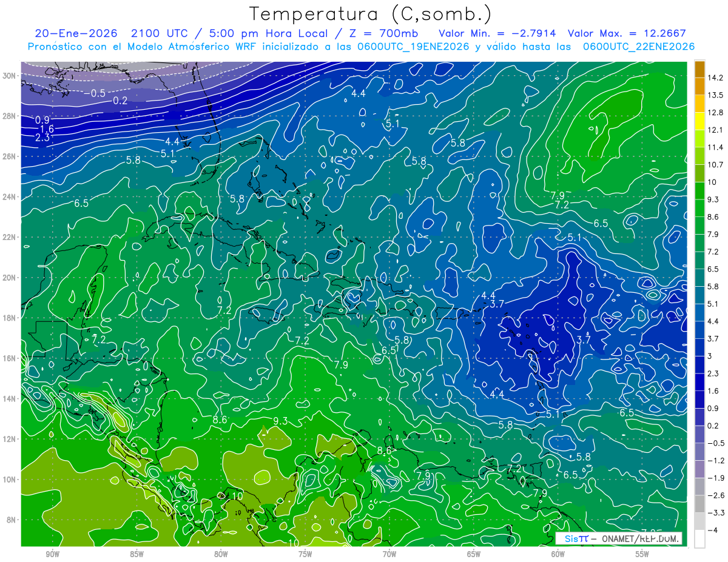Select the '0.9' value on the color legend
Viewport: 728px width, 562px height.
click(x=713, y=409)
